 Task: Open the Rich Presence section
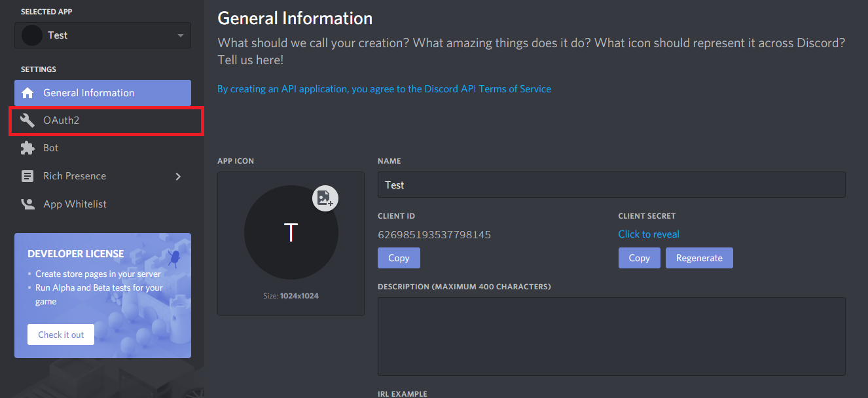(103, 176)
